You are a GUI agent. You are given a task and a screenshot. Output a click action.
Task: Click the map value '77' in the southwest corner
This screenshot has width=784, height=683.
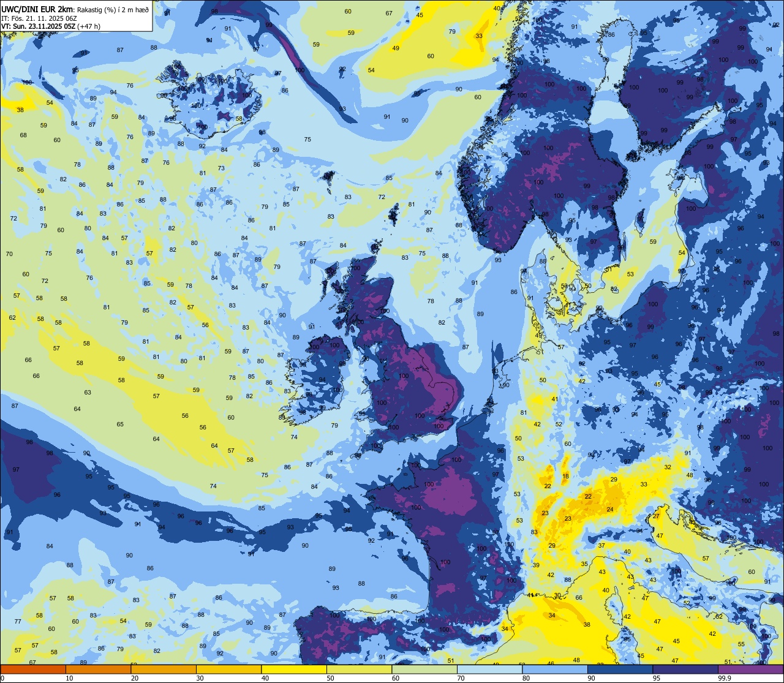[17, 622]
